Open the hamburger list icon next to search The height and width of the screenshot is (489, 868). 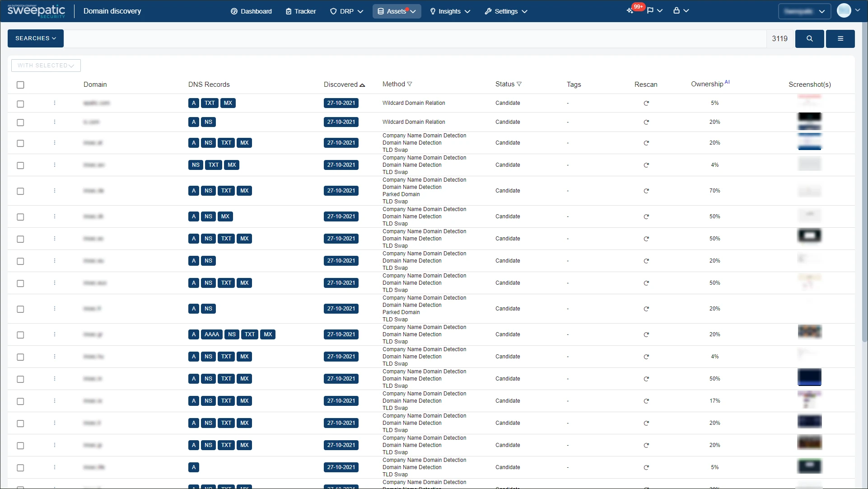pos(840,38)
